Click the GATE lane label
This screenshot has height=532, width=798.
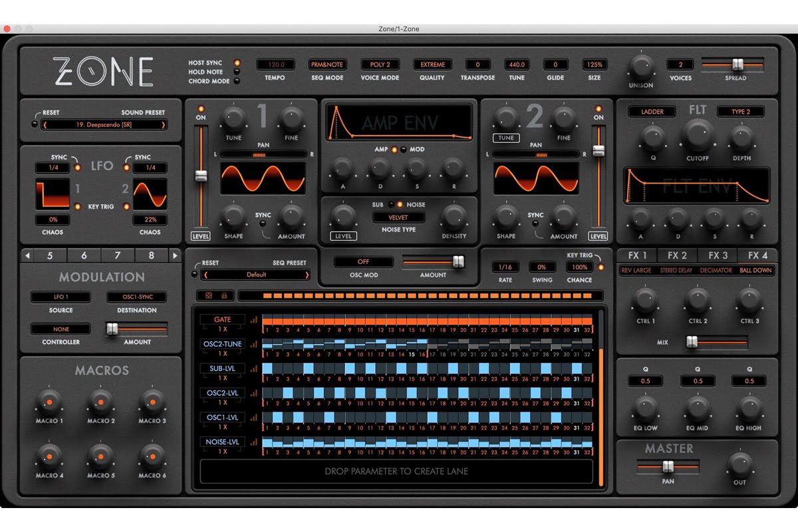point(223,320)
